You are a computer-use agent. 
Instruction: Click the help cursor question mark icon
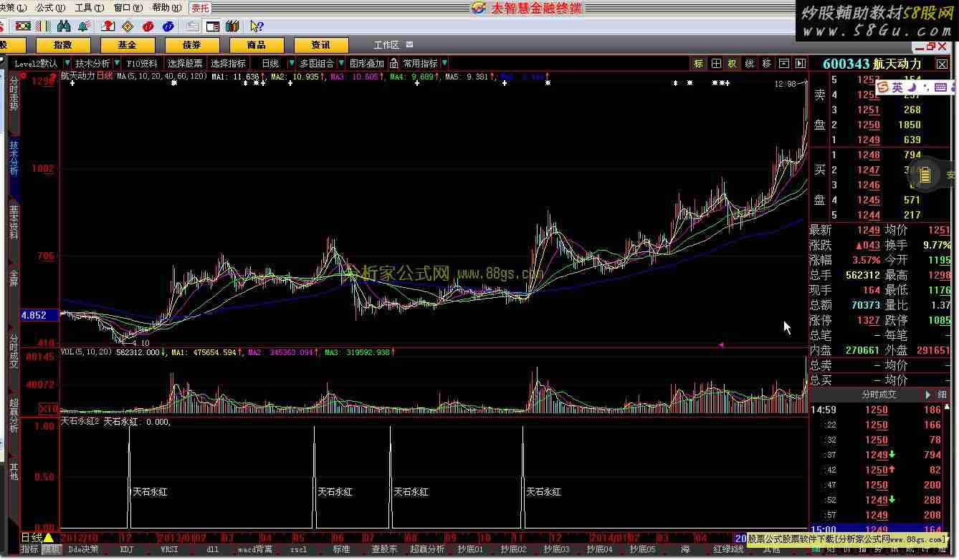[x=257, y=26]
